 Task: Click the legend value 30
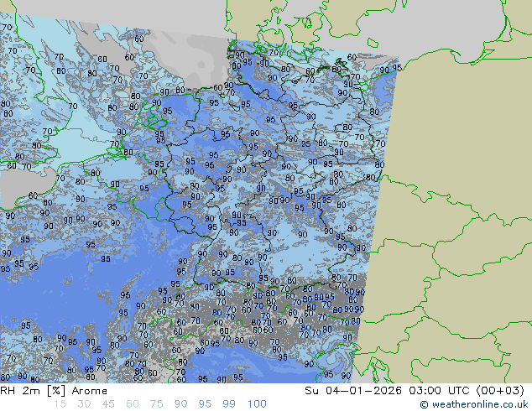click(84, 404)
